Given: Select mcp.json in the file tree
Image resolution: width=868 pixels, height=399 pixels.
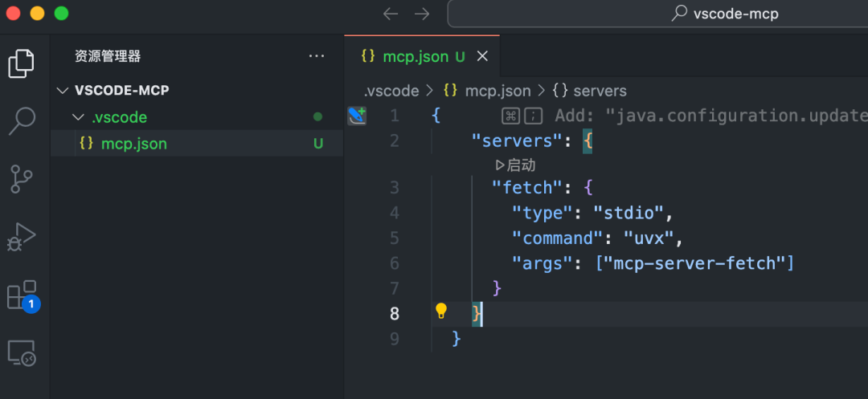Looking at the screenshot, I should (x=197, y=144).
